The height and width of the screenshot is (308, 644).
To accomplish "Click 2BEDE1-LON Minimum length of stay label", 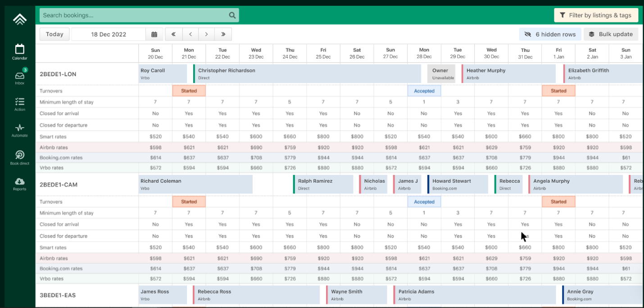I will [67, 102].
